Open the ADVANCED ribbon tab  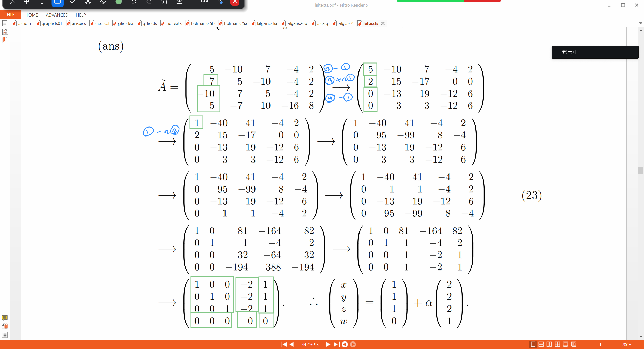pyautogui.click(x=57, y=15)
